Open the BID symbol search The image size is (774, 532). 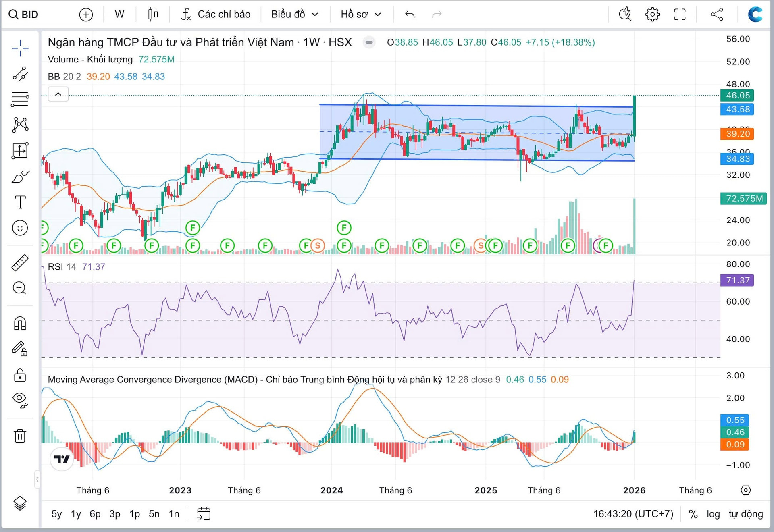point(24,15)
